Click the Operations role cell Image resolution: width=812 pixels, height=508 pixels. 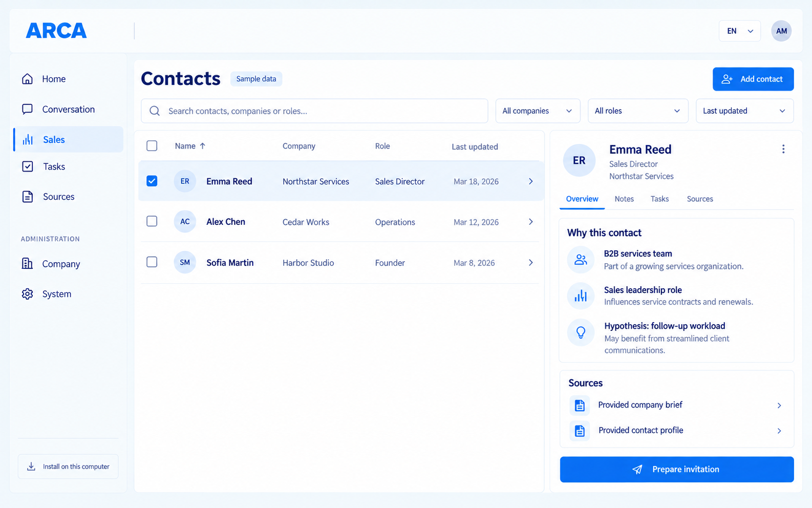tap(395, 222)
